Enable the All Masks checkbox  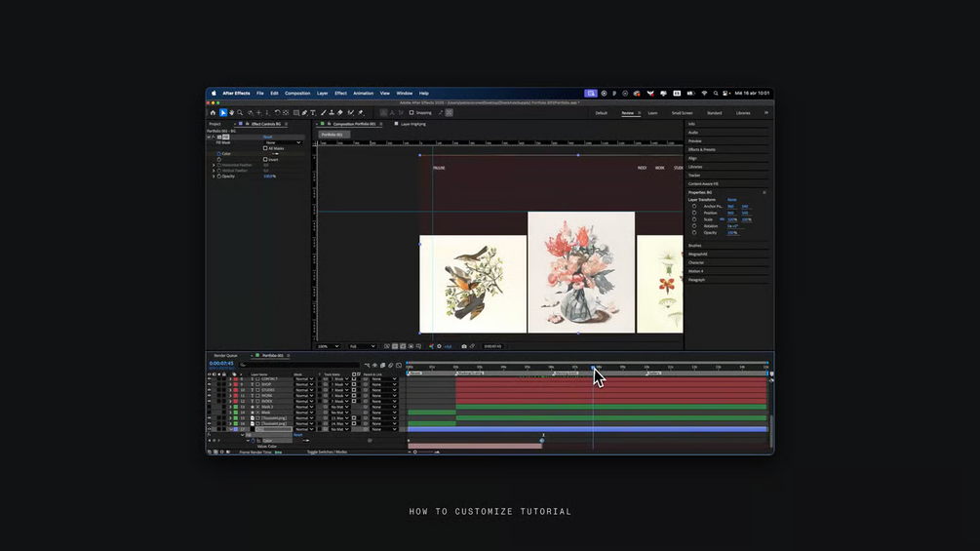point(265,148)
